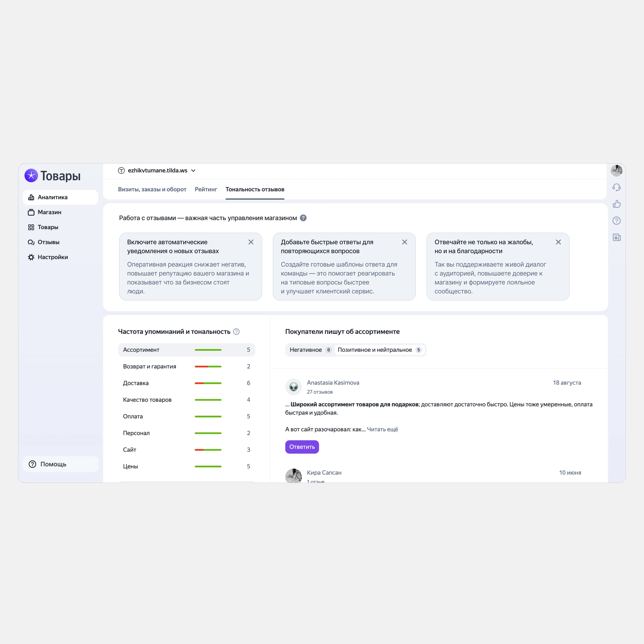Open Отзывы in the left sidebar

(x=48, y=242)
